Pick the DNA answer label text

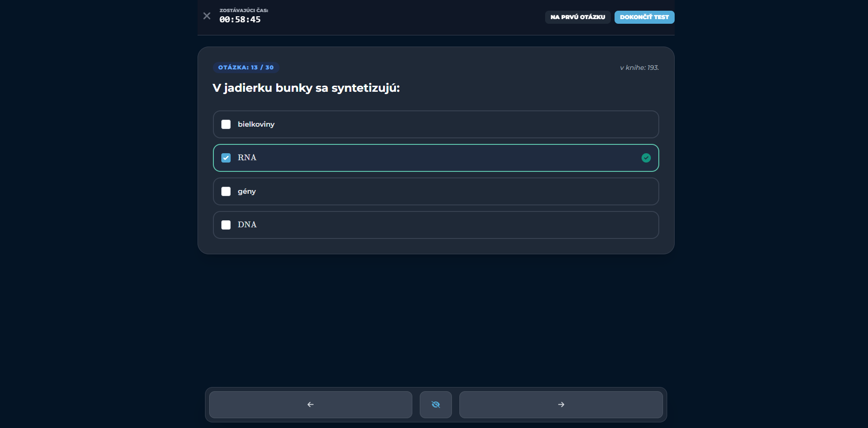247,225
